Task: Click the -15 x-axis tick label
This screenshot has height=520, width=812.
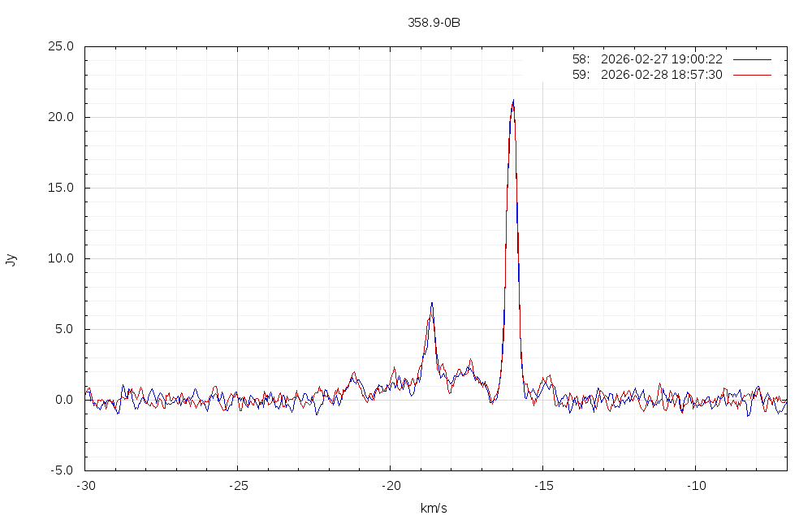Action: pos(542,485)
